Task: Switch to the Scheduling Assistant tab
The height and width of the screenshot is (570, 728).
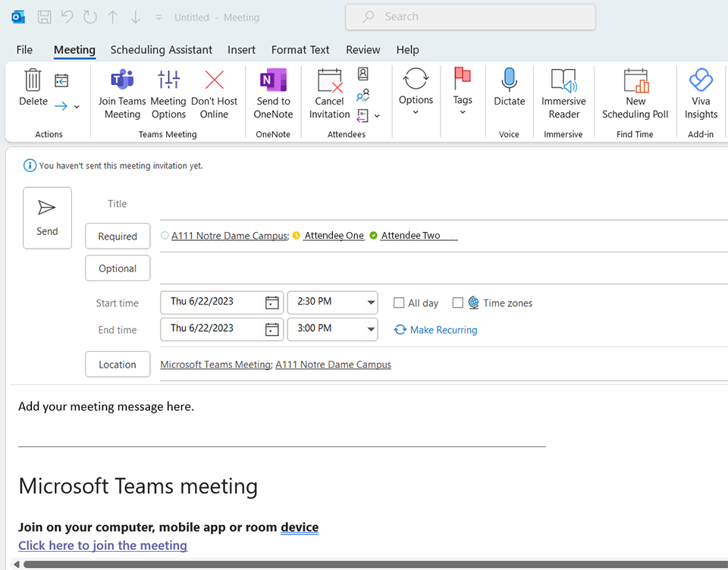Action: pyautogui.click(x=161, y=50)
